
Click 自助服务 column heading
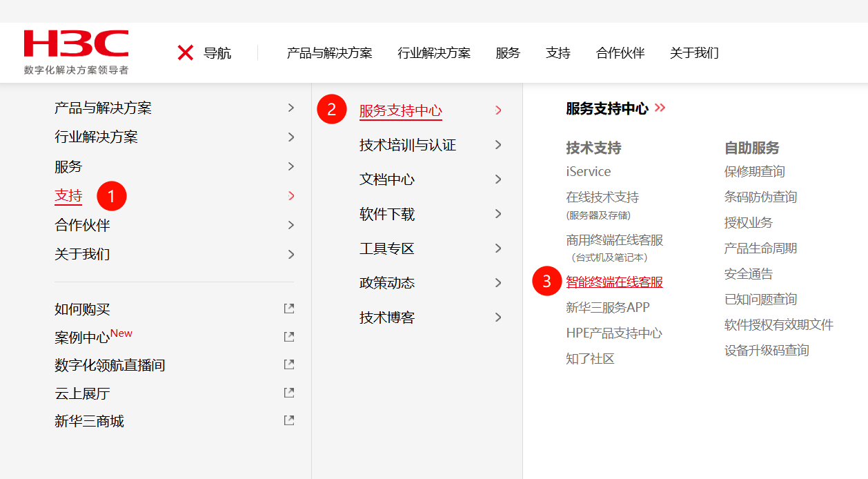click(752, 148)
